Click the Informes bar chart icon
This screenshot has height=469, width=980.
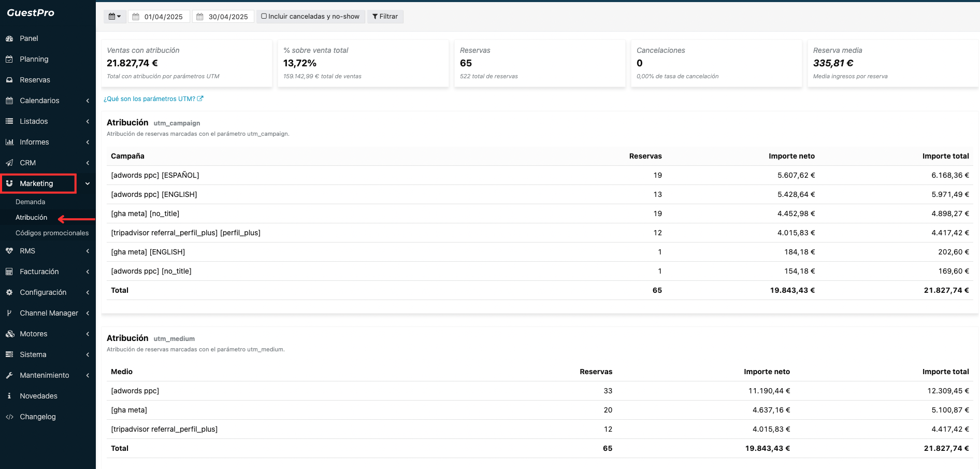(9, 142)
